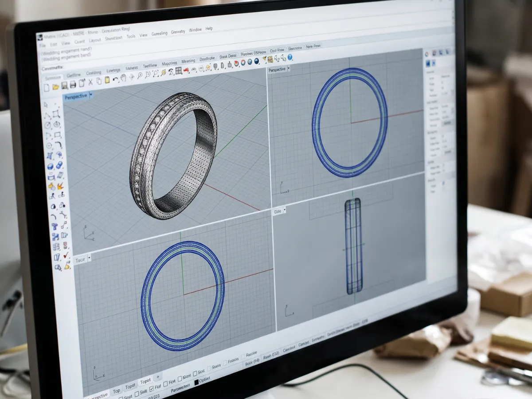This screenshot has width=532, height=399.
Task: Select the Topiet viewport tab
Action: point(145,381)
